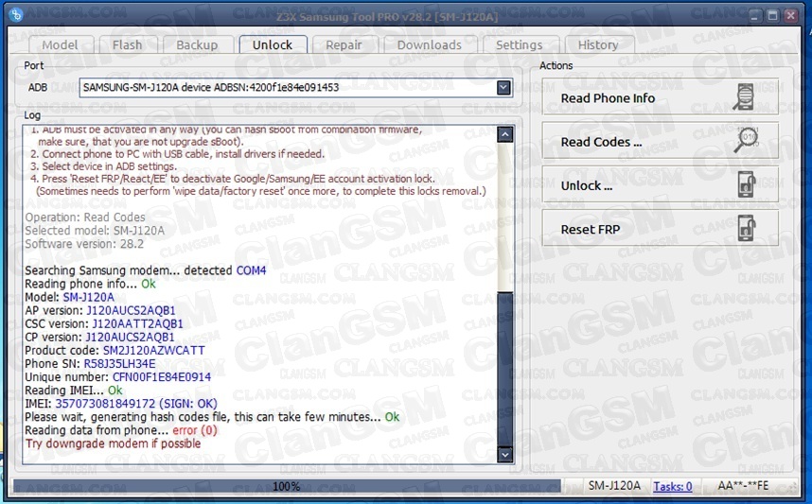The image size is (812, 504).
Task: Click the log vertical scrollbar thumb
Action: point(505,368)
